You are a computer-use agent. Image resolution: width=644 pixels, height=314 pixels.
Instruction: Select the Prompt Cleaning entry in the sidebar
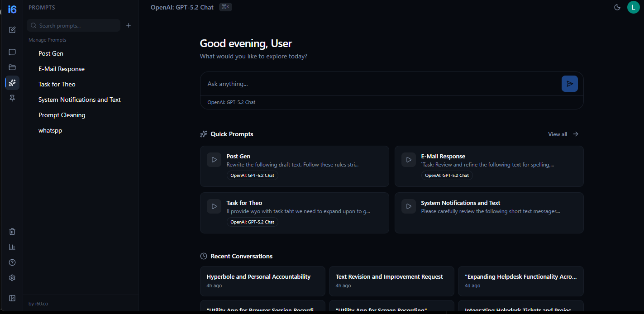62,114
